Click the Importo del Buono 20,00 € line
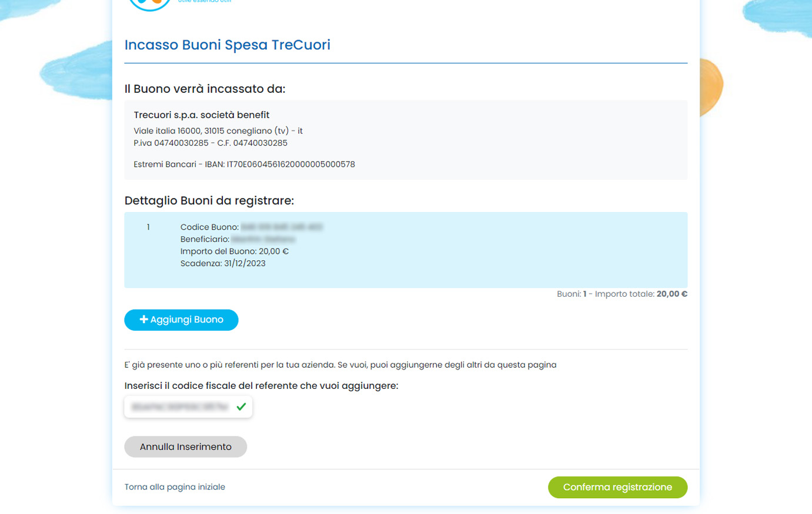Image resolution: width=812 pixels, height=514 pixels. tap(234, 251)
